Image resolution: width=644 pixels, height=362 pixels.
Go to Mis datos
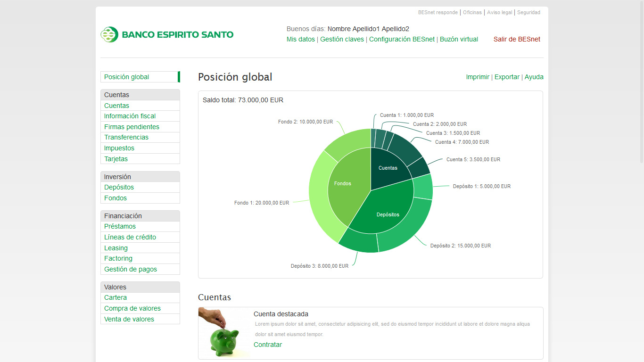coord(301,39)
